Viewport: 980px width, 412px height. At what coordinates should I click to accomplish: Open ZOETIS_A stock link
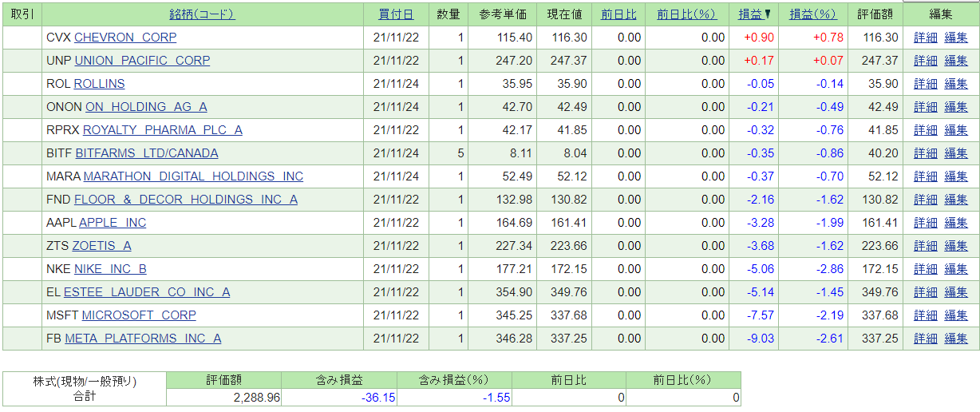click(102, 246)
